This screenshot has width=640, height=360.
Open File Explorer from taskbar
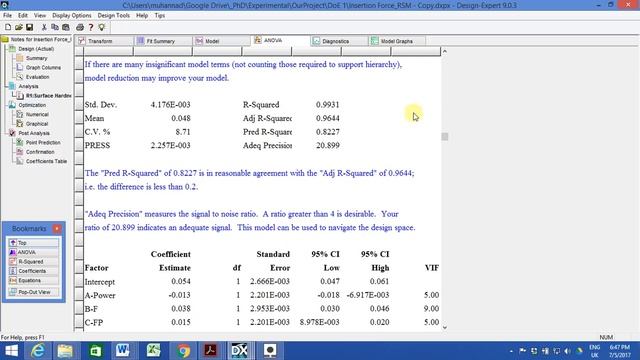click(65, 351)
